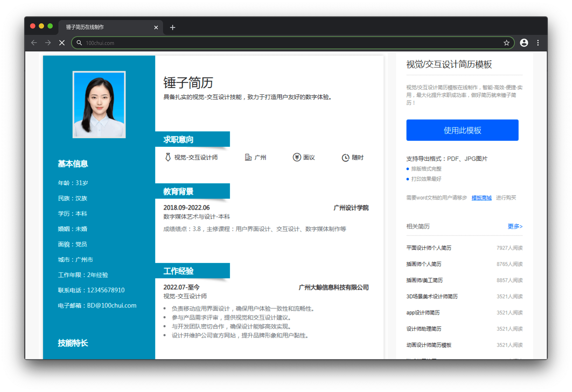
Task: Click the tie icon beside 视觉-交互设计师
Action: [168, 157]
